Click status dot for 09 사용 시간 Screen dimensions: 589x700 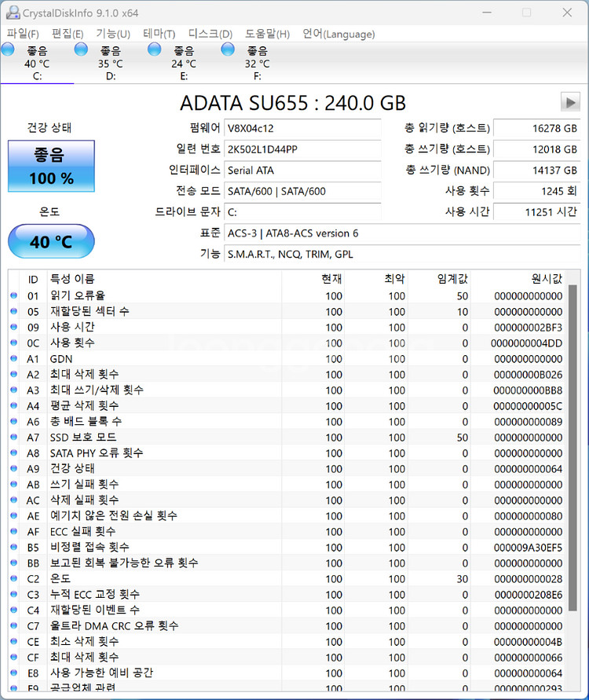click(x=14, y=327)
